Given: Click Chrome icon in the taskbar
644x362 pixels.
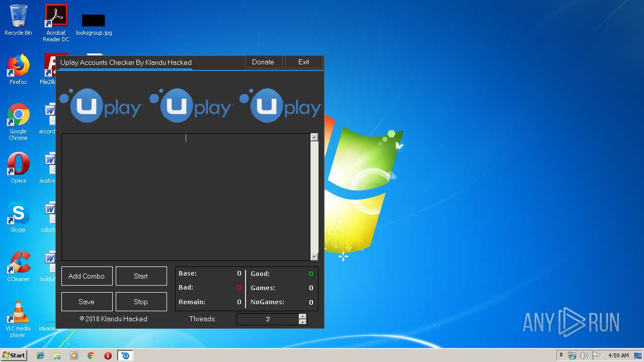Looking at the screenshot, I should pos(91,355).
